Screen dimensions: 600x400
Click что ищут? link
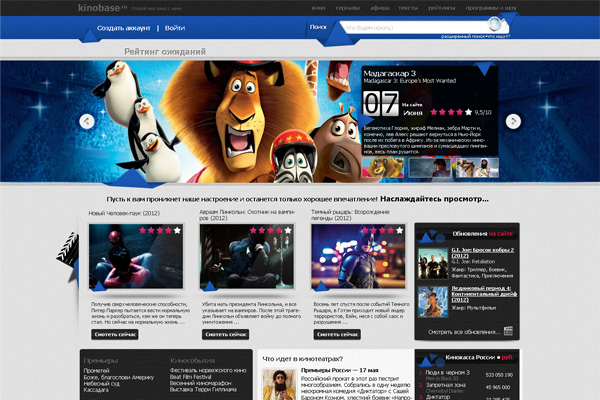coord(499,36)
